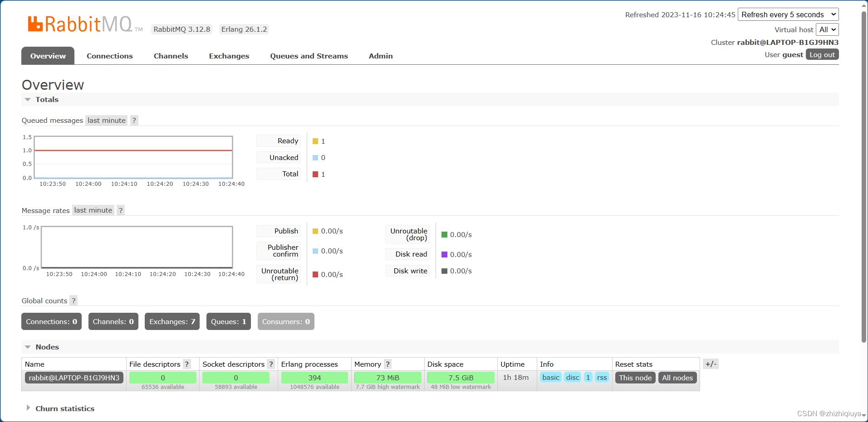Screen dimensions: 868x422
Task: Click the Publisher confirm blue swatch
Action: [315, 251]
